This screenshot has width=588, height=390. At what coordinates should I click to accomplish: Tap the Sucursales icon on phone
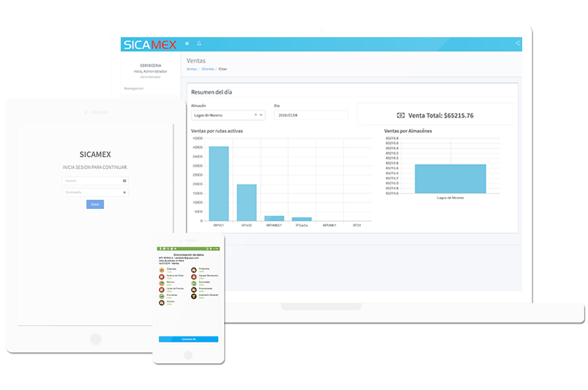[194, 283]
